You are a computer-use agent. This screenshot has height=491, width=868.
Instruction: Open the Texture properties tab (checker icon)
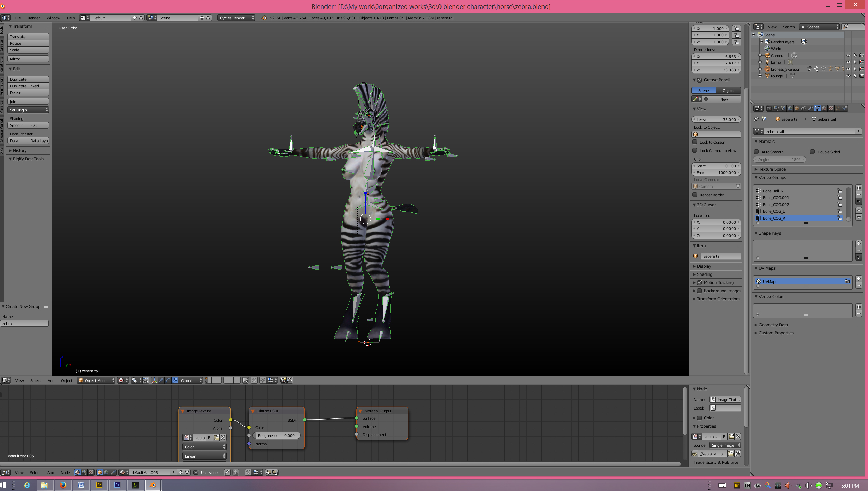(831, 108)
